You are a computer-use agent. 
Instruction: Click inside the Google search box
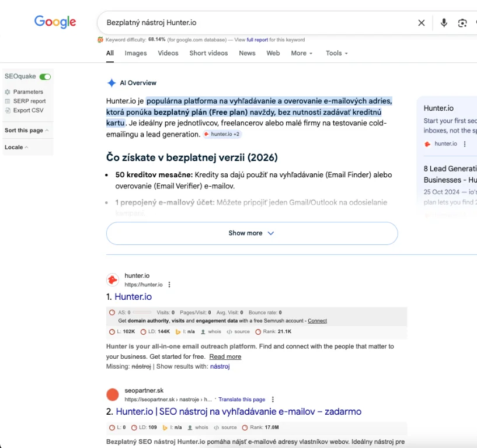point(257,23)
